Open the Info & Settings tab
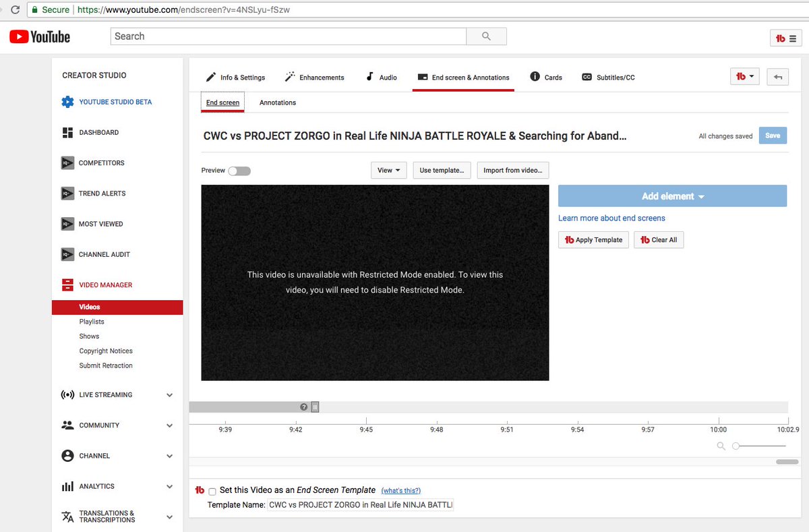Image resolution: width=809 pixels, height=532 pixels. tap(235, 78)
